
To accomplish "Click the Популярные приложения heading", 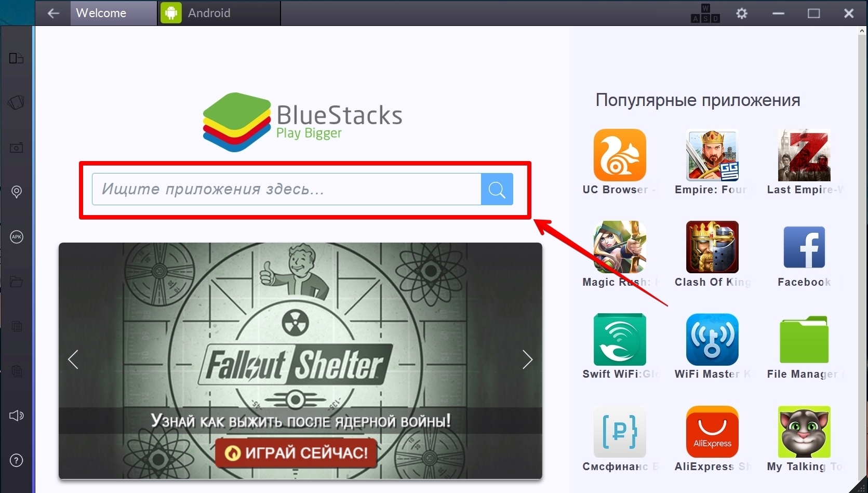I will tap(698, 100).
